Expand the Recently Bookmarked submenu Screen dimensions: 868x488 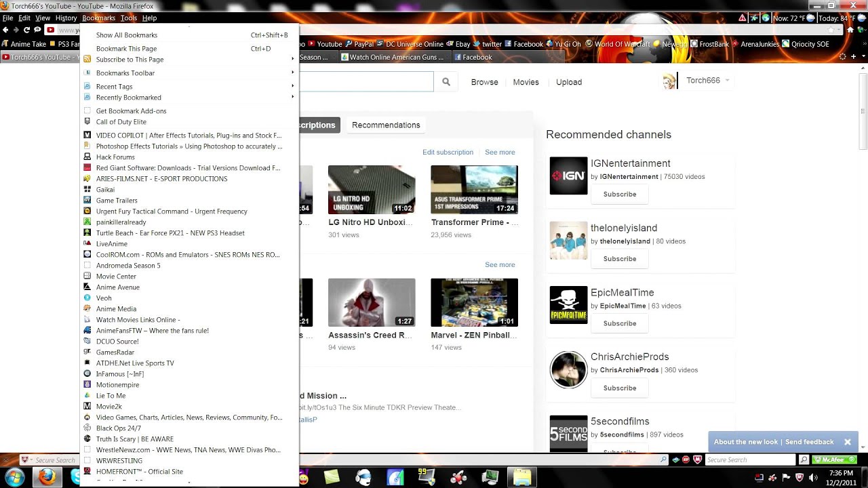pyautogui.click(x=190, y=98)
